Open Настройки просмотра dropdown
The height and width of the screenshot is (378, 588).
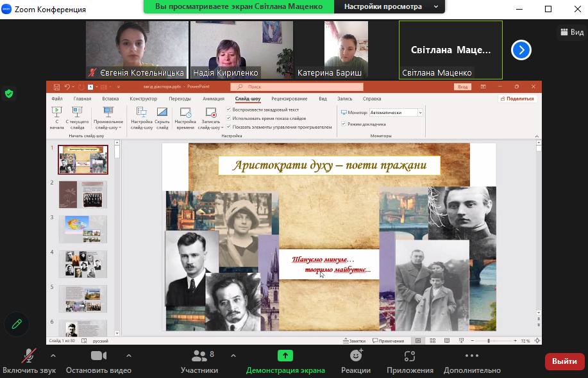coord(391,7)
